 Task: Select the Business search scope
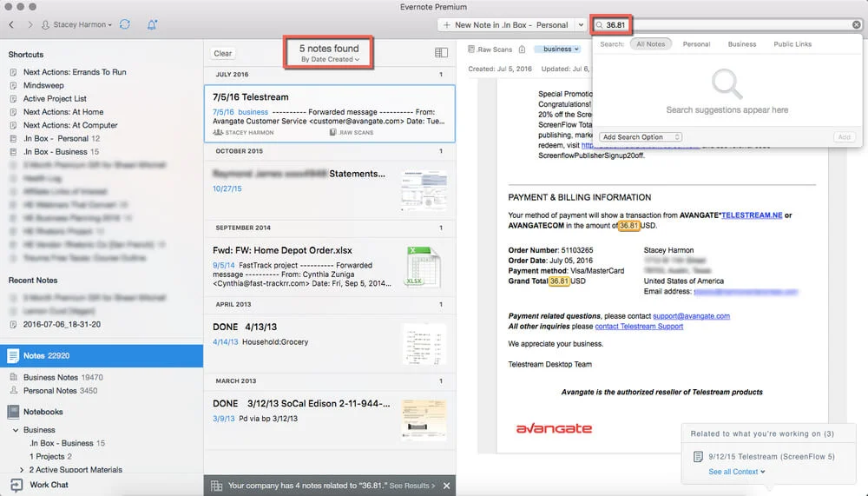tap(742, 43)
